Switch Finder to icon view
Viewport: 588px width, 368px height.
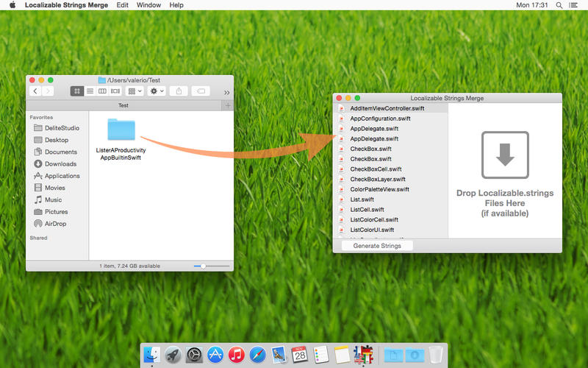click(x=76, y=91)
